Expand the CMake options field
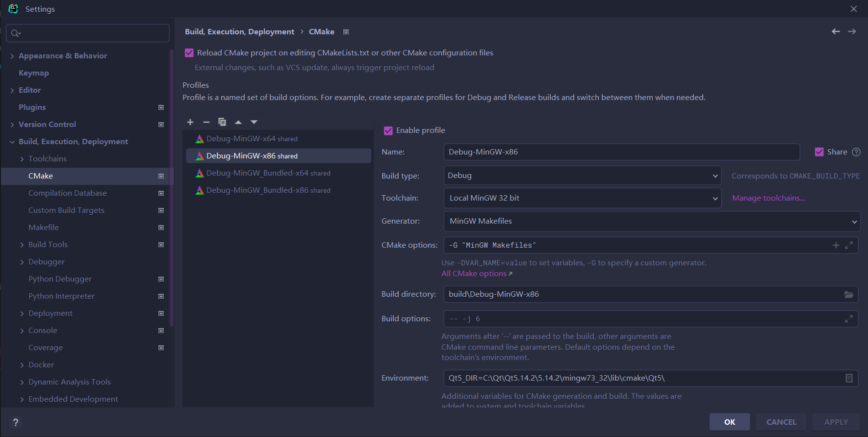The image size is (868, 437). (x=849, y=245)
